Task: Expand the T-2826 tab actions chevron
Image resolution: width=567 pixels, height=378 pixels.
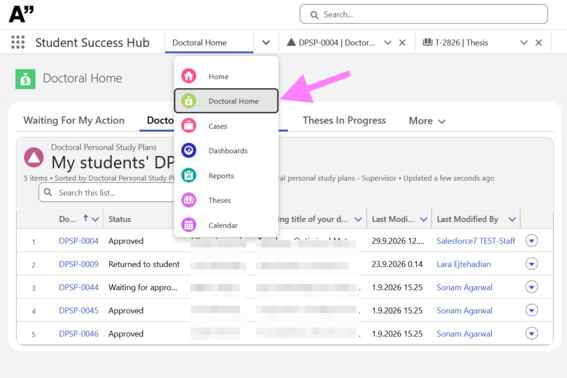Action: pyautogui.click(x=524, y=42)
